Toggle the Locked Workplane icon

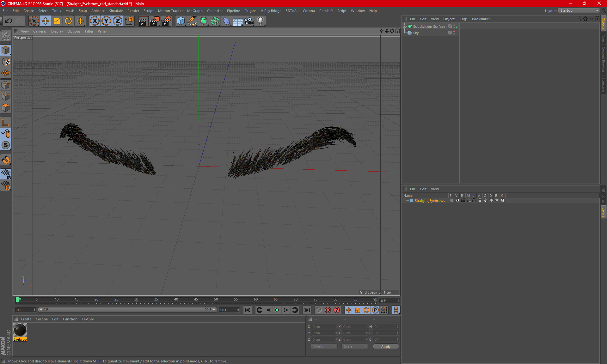[x=6, y=174]
